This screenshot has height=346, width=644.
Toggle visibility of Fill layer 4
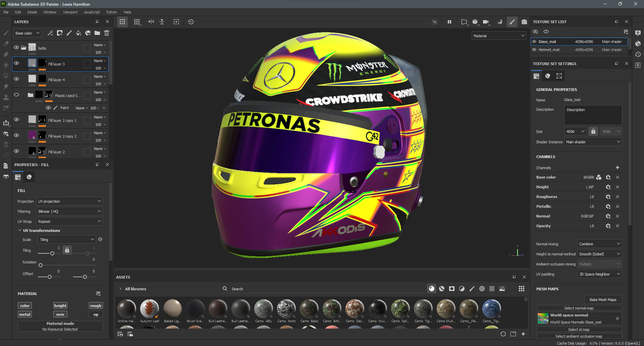(x=16, y=79)
